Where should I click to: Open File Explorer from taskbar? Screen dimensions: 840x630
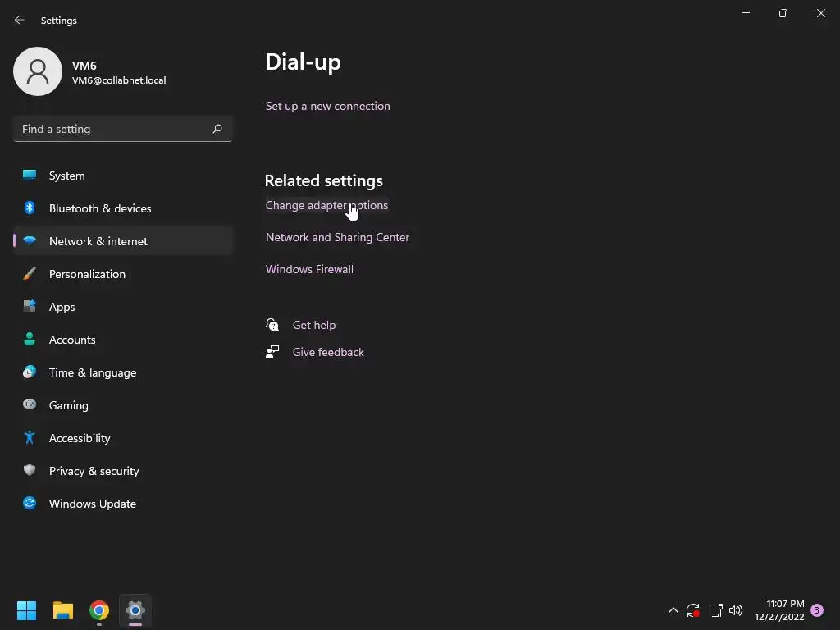(x=62, y=610)
